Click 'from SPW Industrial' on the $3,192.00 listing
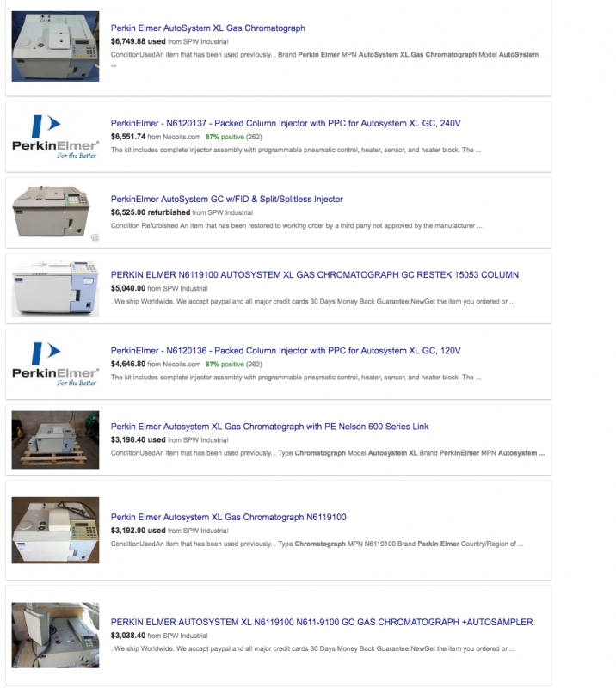 (198, 531)
